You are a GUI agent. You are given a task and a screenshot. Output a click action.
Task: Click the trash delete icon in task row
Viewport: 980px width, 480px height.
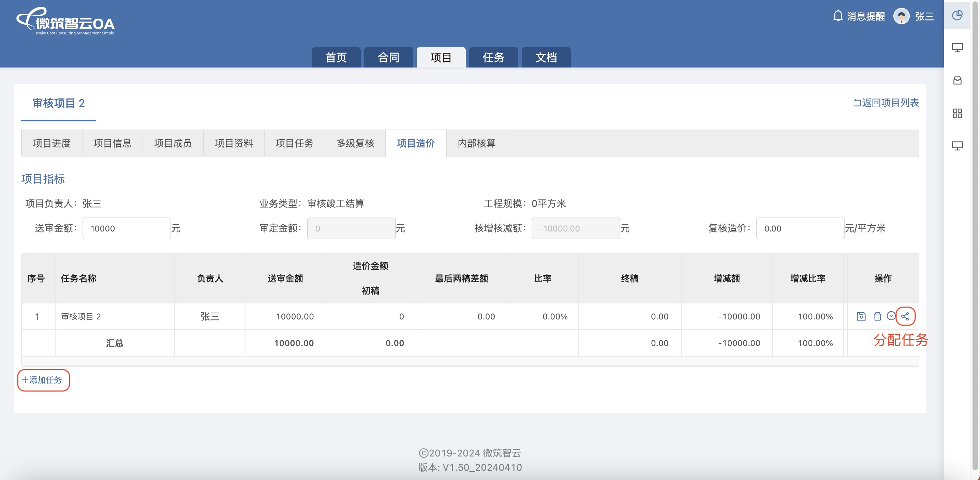pyautogui.click(x=877, y=316)
